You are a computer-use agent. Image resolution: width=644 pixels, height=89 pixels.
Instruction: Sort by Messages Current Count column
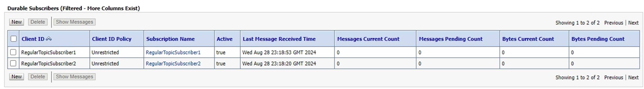(368, 39)
